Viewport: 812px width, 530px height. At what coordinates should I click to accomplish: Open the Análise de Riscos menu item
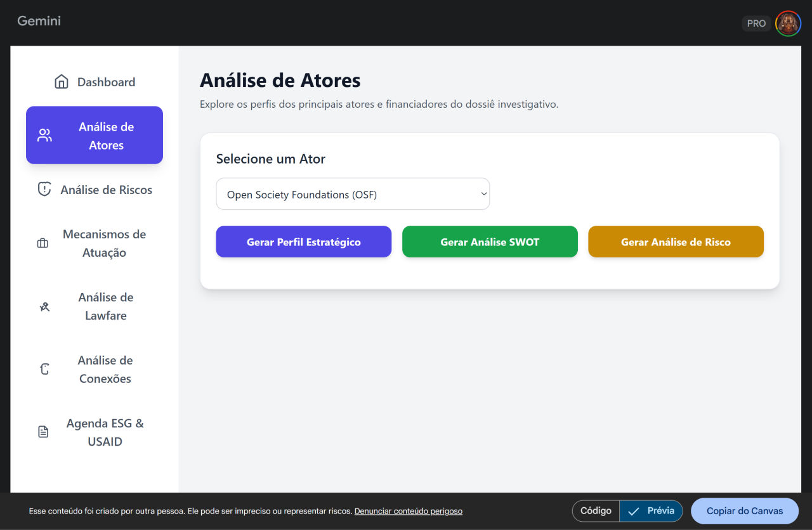click(106, 190)
